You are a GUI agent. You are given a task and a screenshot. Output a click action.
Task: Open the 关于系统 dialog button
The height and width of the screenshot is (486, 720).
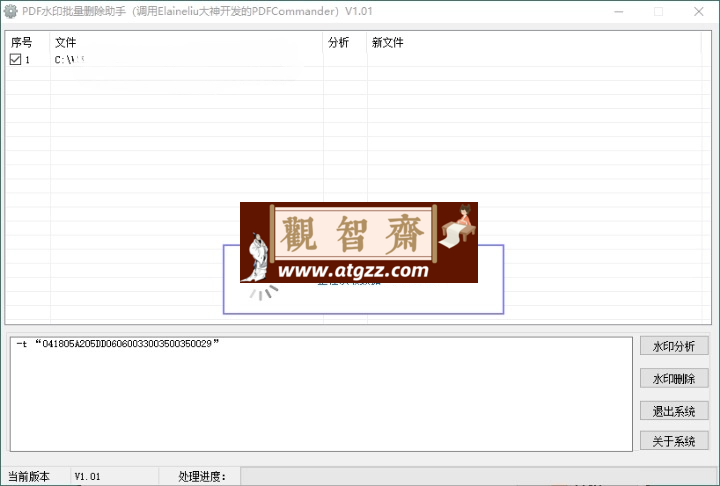[674, 441]
